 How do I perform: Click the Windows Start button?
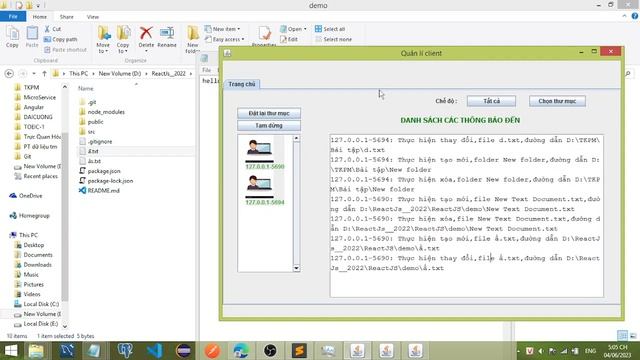pyautogui.click(x=11, y=351)
